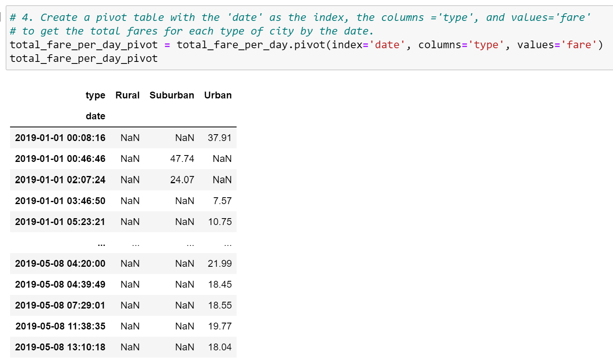This screenshot has width=613, height=364.
Task: Select row label '2019-05-08 07:29:01'
Action: click(x=60, y=305)
